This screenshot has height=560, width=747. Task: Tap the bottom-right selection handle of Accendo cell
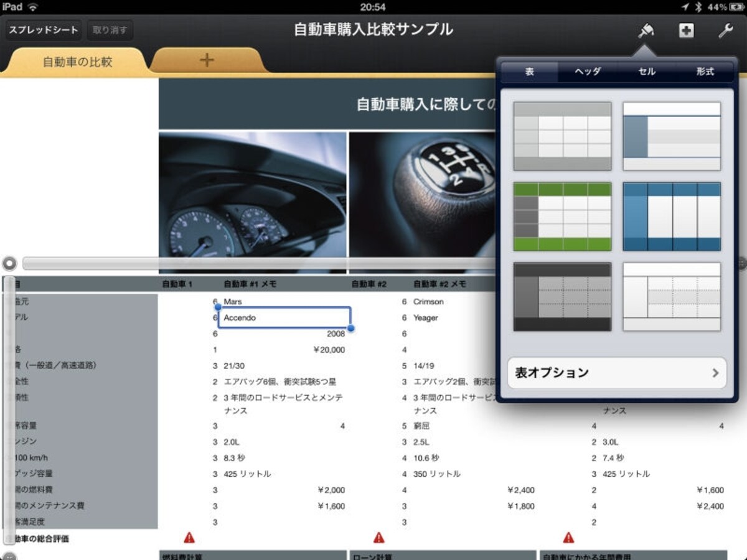[350, 328]
